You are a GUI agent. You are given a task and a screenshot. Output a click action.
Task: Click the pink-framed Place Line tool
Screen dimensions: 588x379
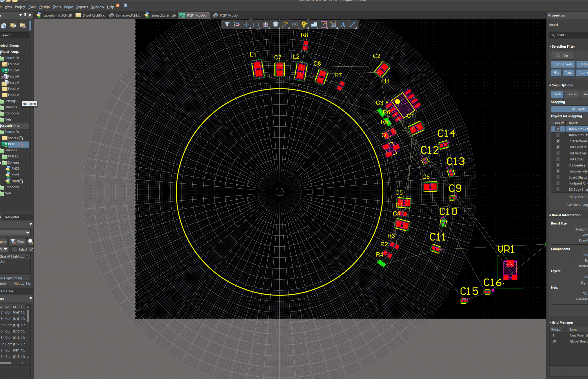pyautogui.click(x=324, y=24)
